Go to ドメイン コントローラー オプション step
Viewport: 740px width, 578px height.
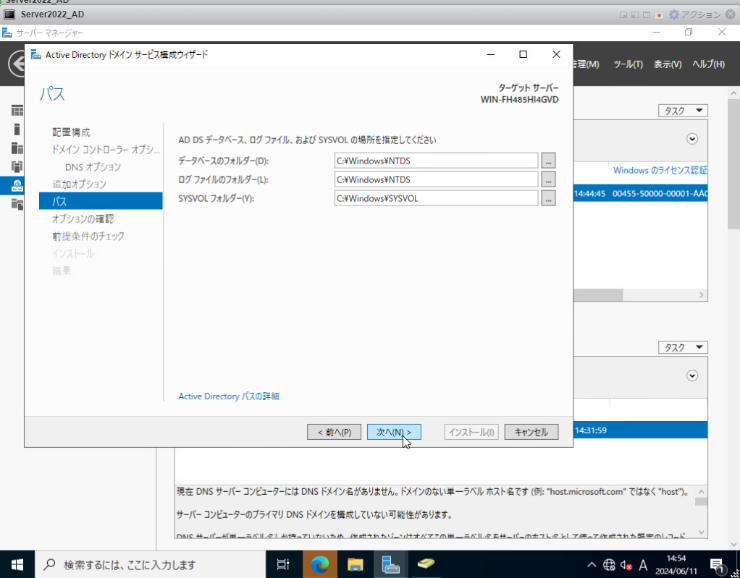[106, 150]
